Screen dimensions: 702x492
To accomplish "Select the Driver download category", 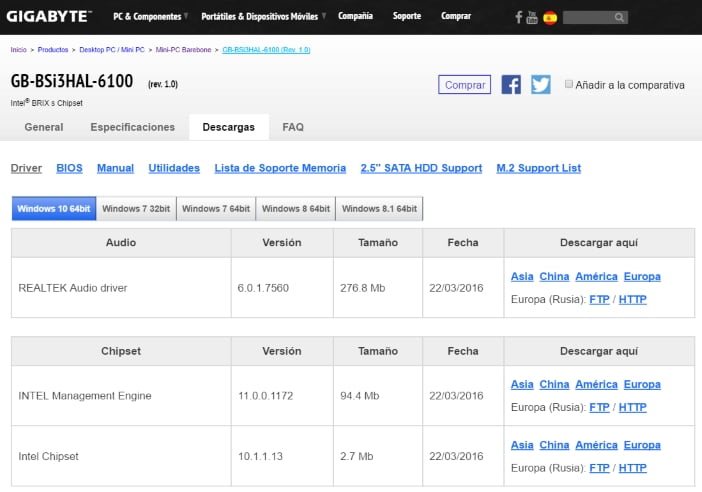I will tap(26, 168).
